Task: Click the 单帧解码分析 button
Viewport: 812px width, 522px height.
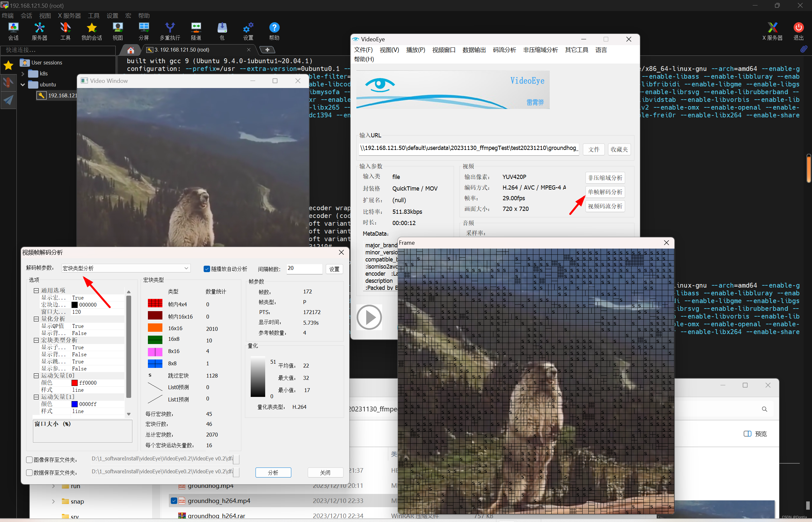Action: tap(605, 192)
